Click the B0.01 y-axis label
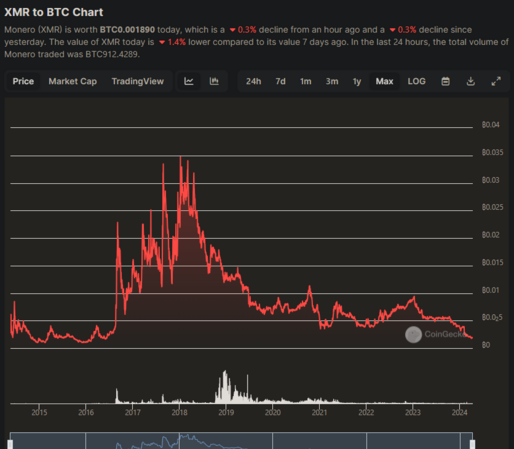514x449 pixels. coord(490,290)
